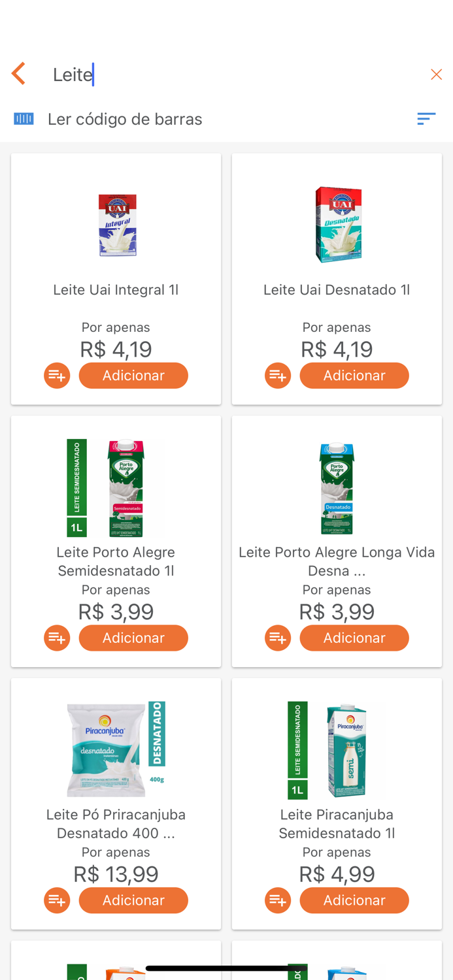Open Leite Uai Integral 1l product image
Viewport: 453px width, 980px height.
pos(116,224)
